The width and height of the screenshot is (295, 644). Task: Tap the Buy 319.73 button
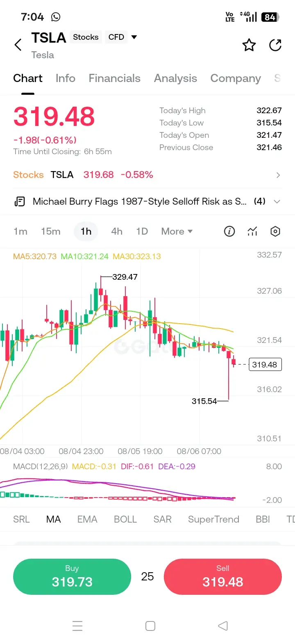pos(72,577)
